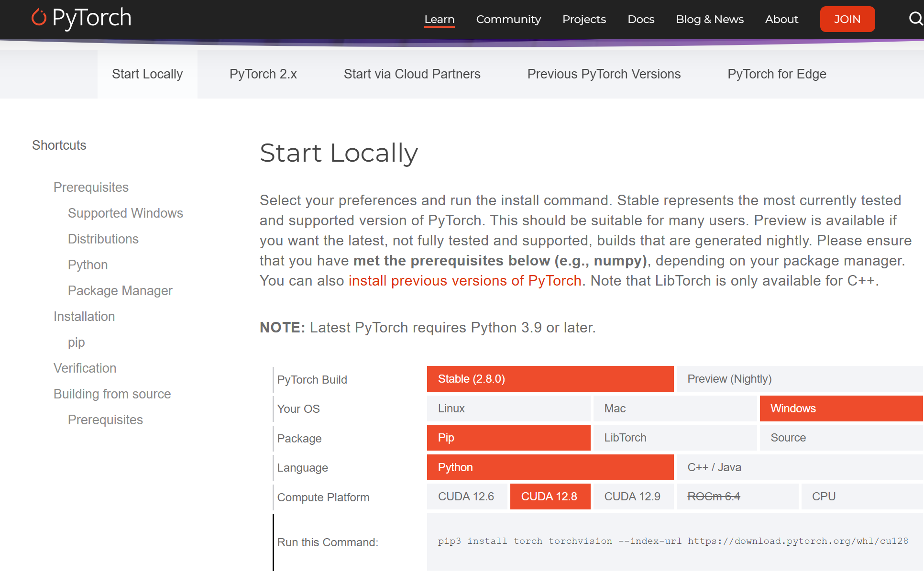Choose Linux as your OS
924x574 pixels.
click(508, 408)
